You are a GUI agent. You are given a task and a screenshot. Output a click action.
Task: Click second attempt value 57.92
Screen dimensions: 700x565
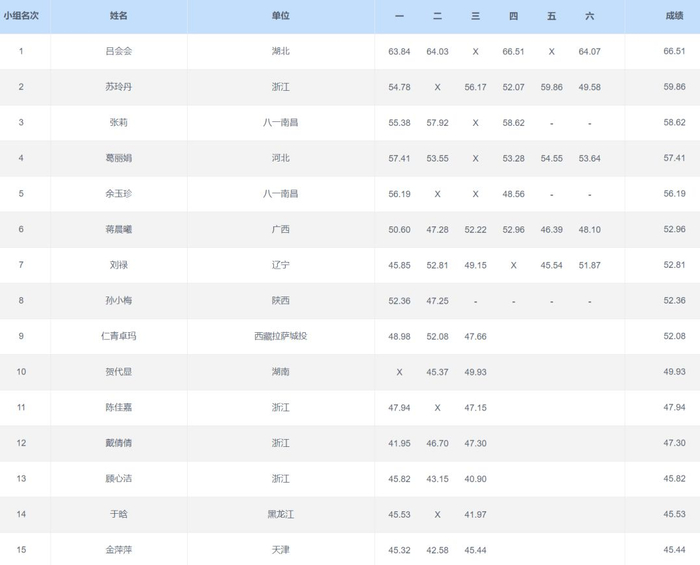coord(437,123)
